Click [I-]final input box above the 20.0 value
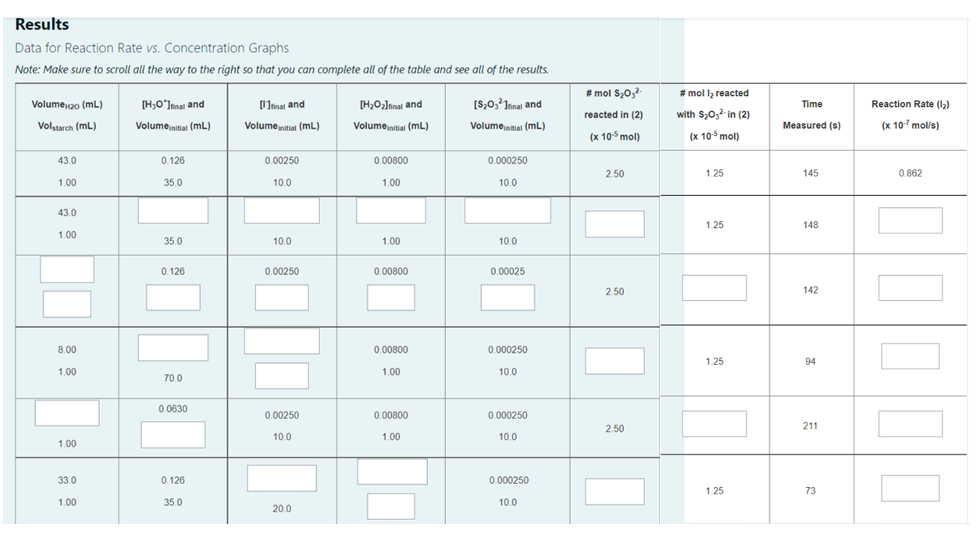This screenshot has height=538, width=980. (281, 477)
